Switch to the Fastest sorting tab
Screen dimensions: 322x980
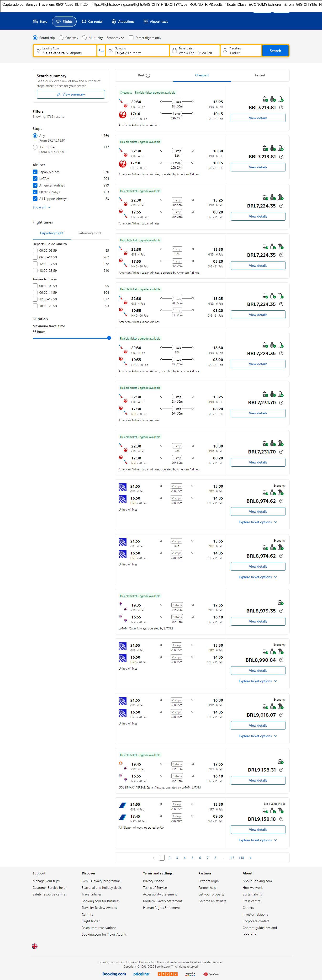[x=260, y=75]
